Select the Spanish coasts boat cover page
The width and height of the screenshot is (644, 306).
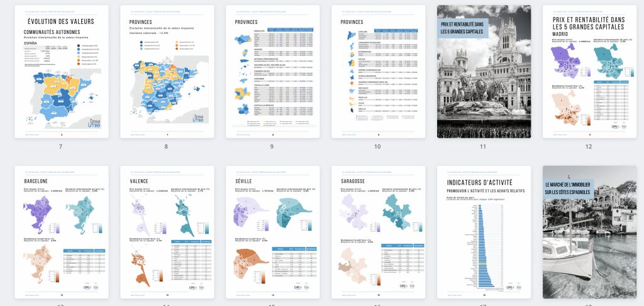pyautogui.click(x=589, y=232)
